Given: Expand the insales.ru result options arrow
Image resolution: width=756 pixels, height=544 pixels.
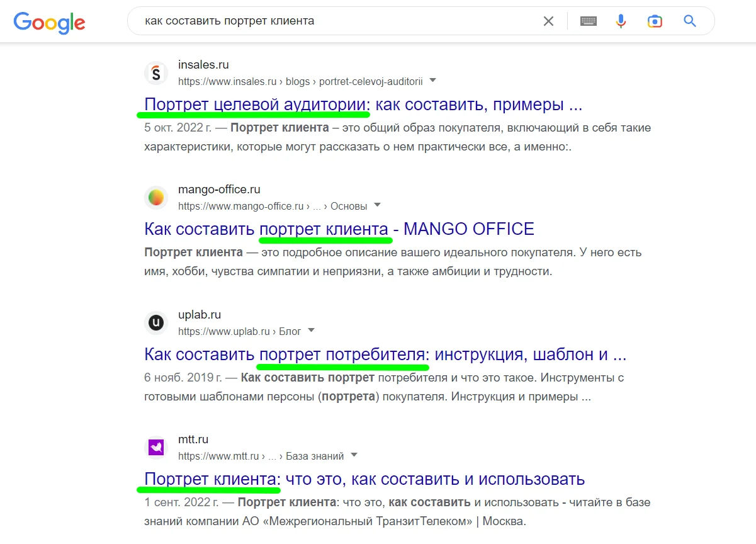Looking at the screenshot, I should tap(432, 81).
